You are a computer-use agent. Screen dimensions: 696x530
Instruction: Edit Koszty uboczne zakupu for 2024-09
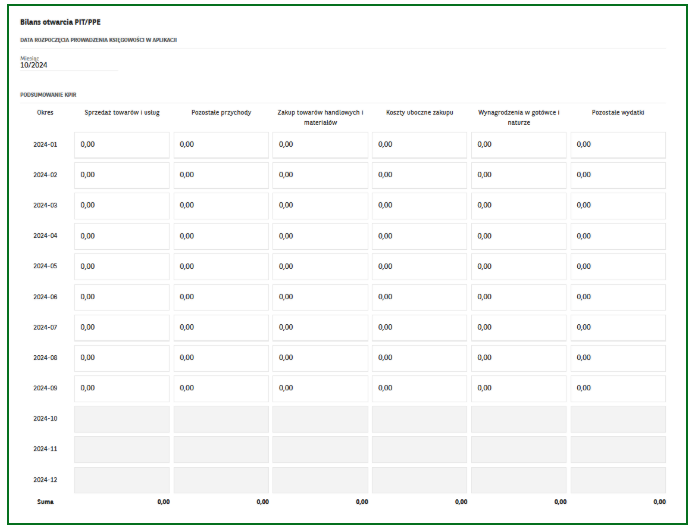(x=419, y=388)
